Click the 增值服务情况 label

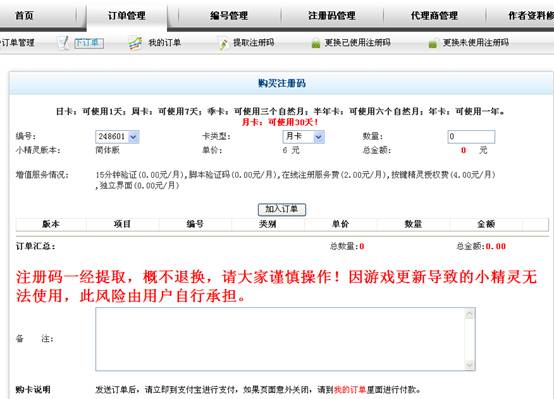click(42, 175)
